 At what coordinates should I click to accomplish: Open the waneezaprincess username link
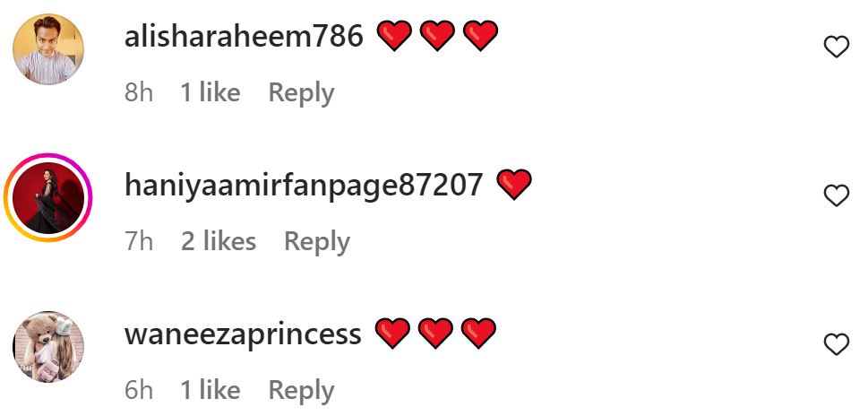(x=243, y=334)
